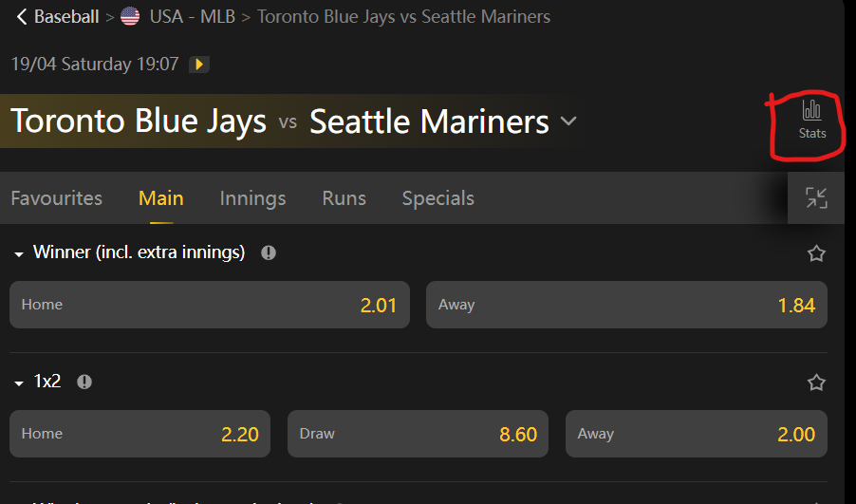The image size is (856, 504).
Task: Show info icon for 1x2 market
Action: pyautogui.click(x=84, y=382)
